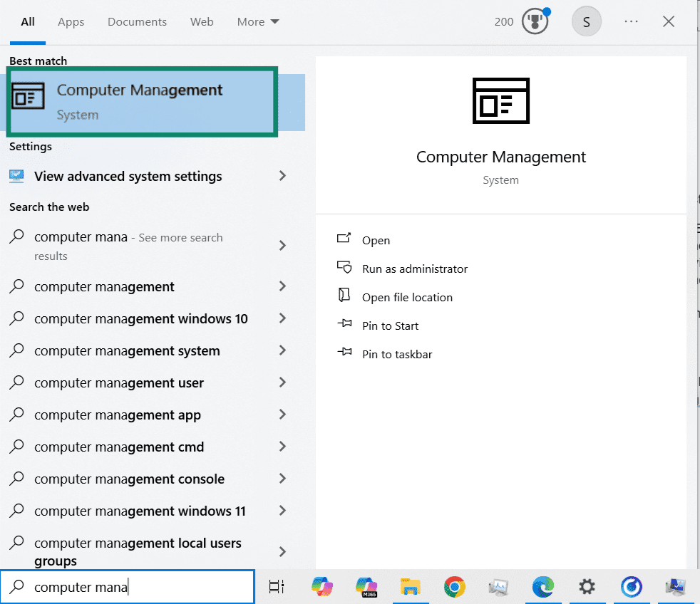Open Copilot from the taskbar
The image size is (700, 604).
pos(321,587)
